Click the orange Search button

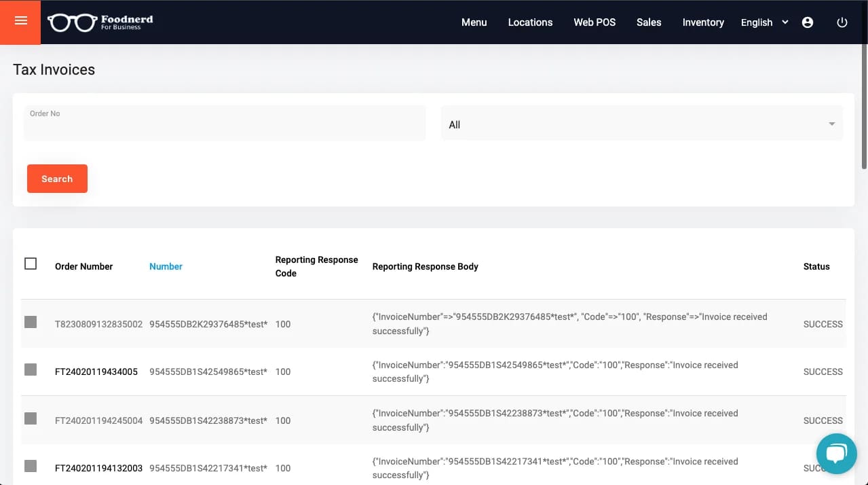point(57,179)
